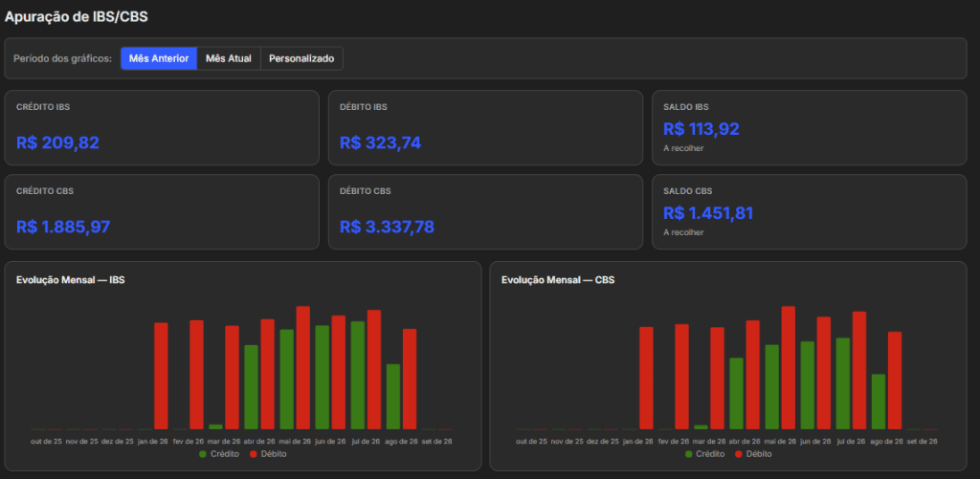Choose the Personalizado period option
The width and height of the screenshot is (980, 479).
click(x=301, y=58)
